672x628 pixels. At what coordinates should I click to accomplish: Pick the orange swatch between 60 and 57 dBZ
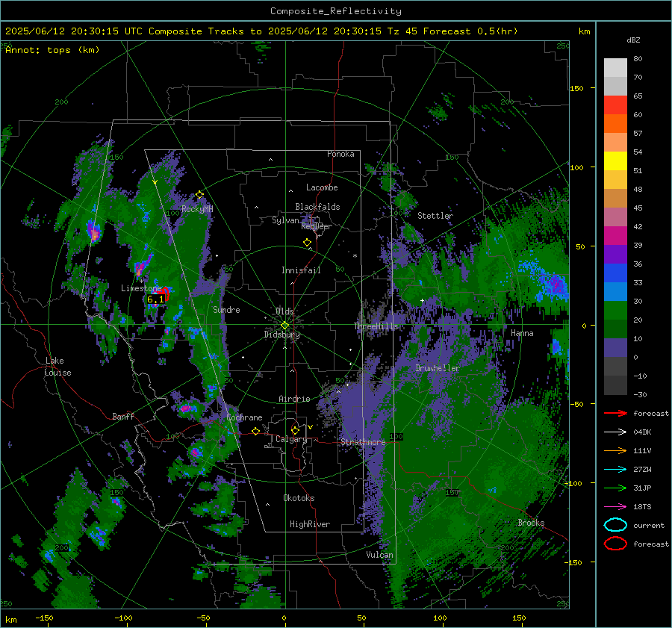pyautogui.click(x=615, y=123)
